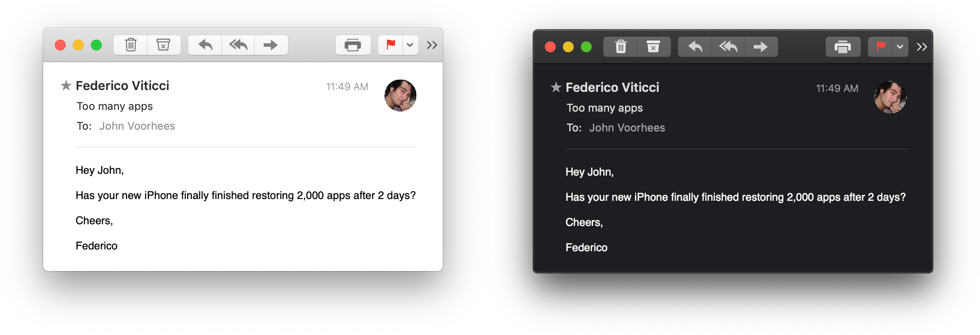Viewport: 980px width, 335px height.
Task: Click Federico signature in light window
Action: tap(96, 246)
